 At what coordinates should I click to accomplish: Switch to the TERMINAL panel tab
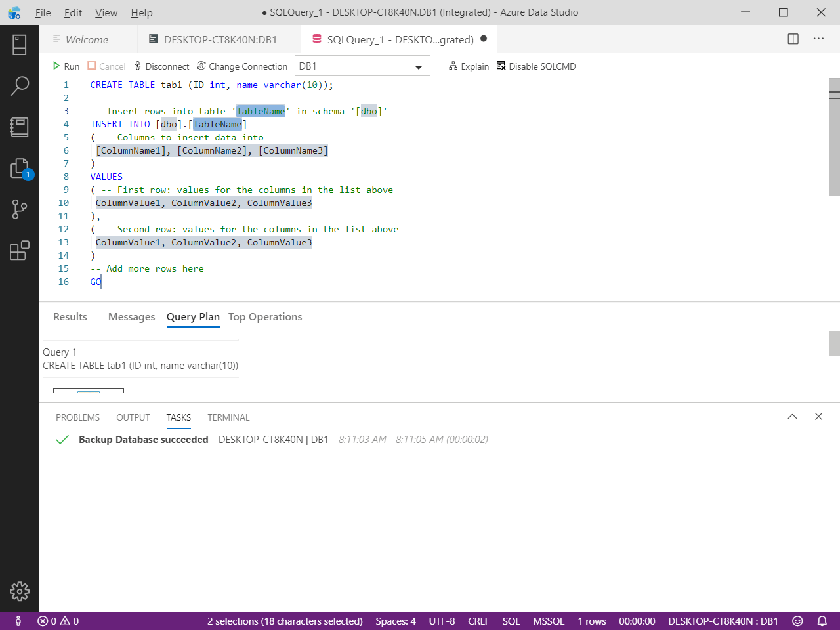pos(228,417)
